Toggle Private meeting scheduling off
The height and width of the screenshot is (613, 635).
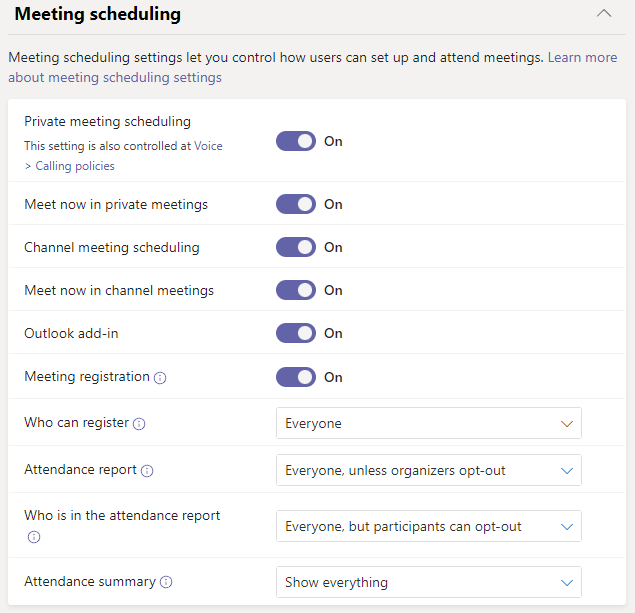pyautogui.click(x=296, y=142)
